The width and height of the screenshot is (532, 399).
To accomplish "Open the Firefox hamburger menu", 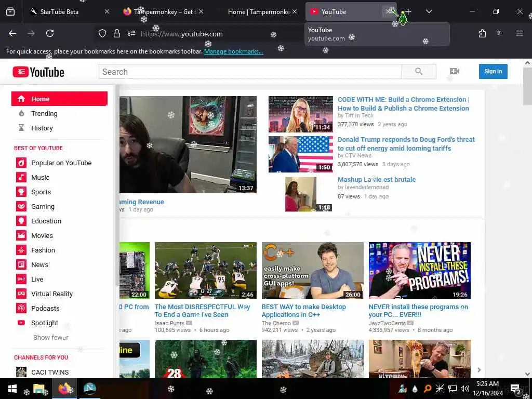I will [x=519, y=33].
